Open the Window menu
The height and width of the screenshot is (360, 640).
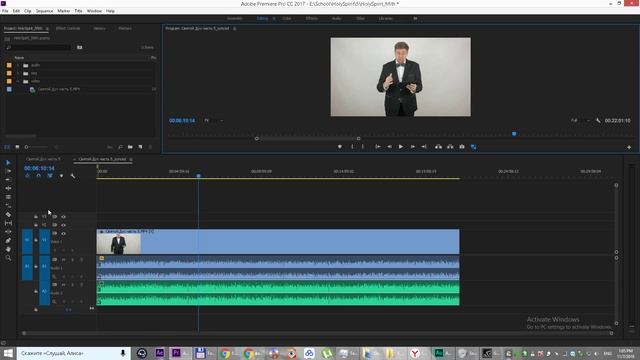click(x=94, y=11)
